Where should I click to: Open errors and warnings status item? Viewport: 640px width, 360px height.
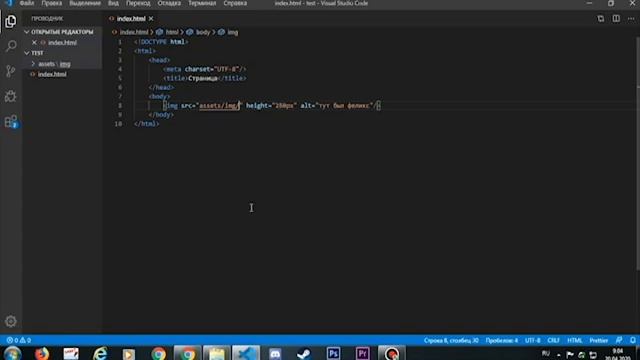18,340
